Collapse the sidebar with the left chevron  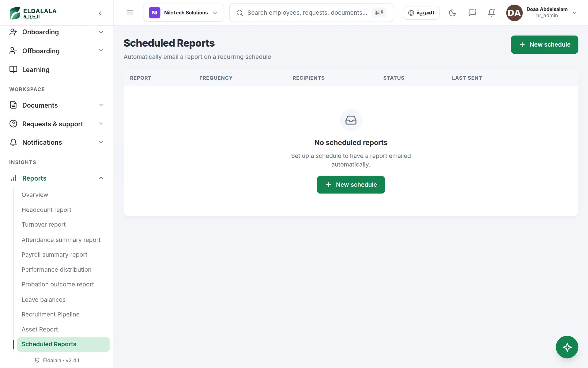(x=100, y=13)
